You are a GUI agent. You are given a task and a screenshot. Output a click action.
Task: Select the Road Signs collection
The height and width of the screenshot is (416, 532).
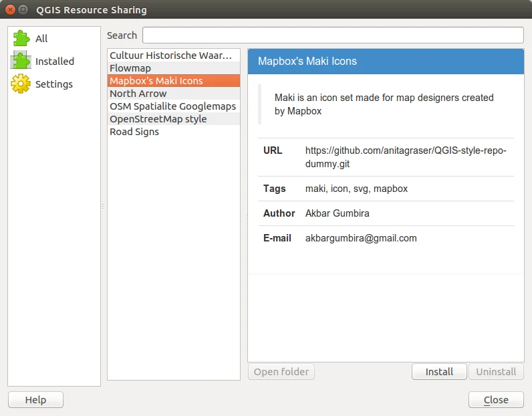[174, 132]
